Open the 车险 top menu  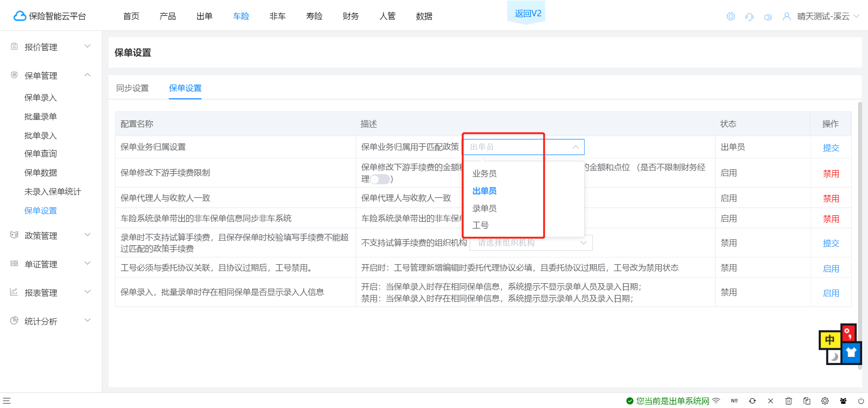tap(241, 16)
